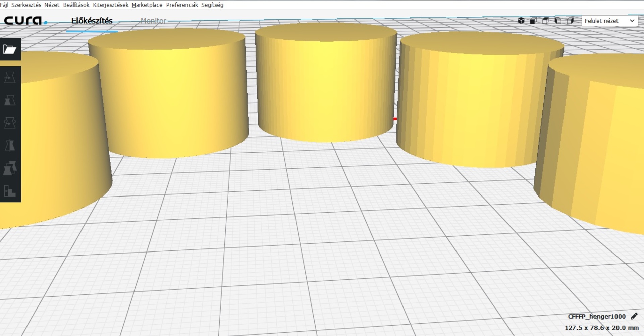The width and height of the screenshot is (644, 336).
Task: Open the Preferenciák menu
Action: 182,5
